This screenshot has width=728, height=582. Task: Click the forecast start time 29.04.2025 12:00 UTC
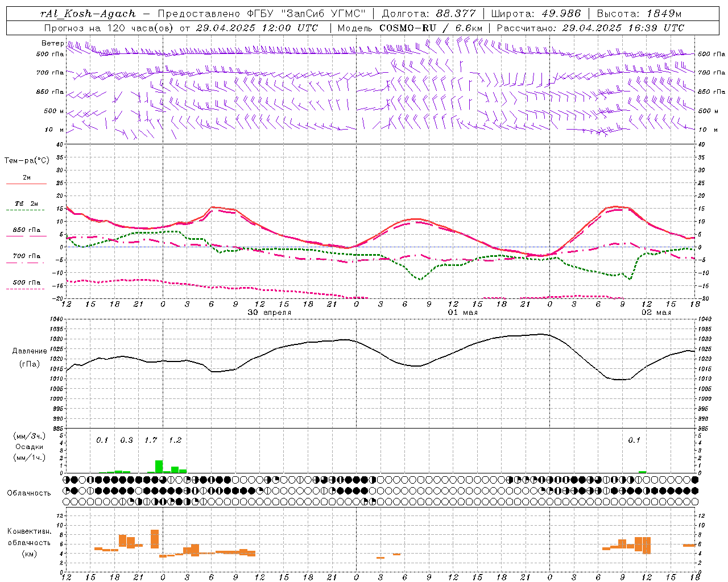[257, 28]
